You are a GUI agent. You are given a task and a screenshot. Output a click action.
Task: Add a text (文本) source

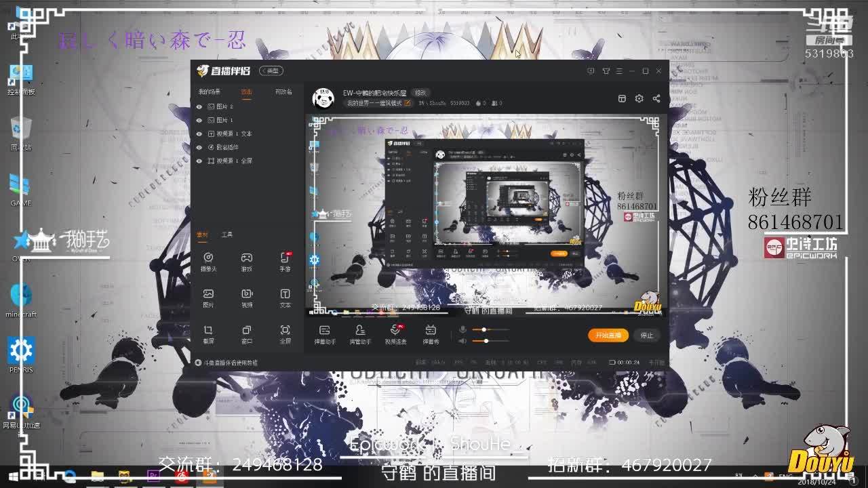pos(285,298)
